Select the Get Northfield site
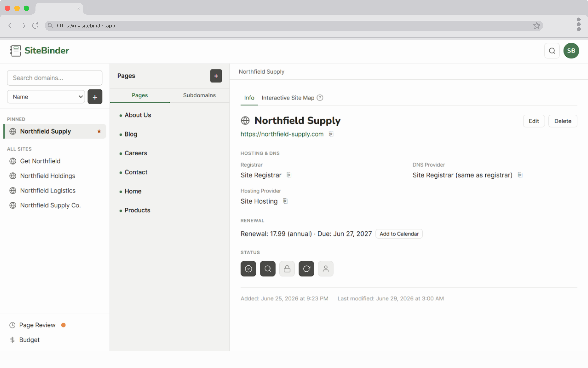This screenshot has height=368, width=588. click(55, 161)
